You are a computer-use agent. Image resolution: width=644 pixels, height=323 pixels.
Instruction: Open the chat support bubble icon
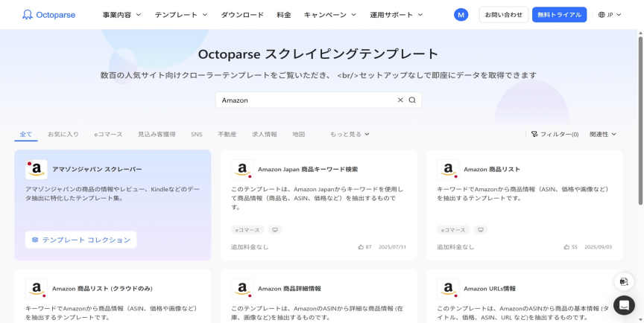point(624,305)
